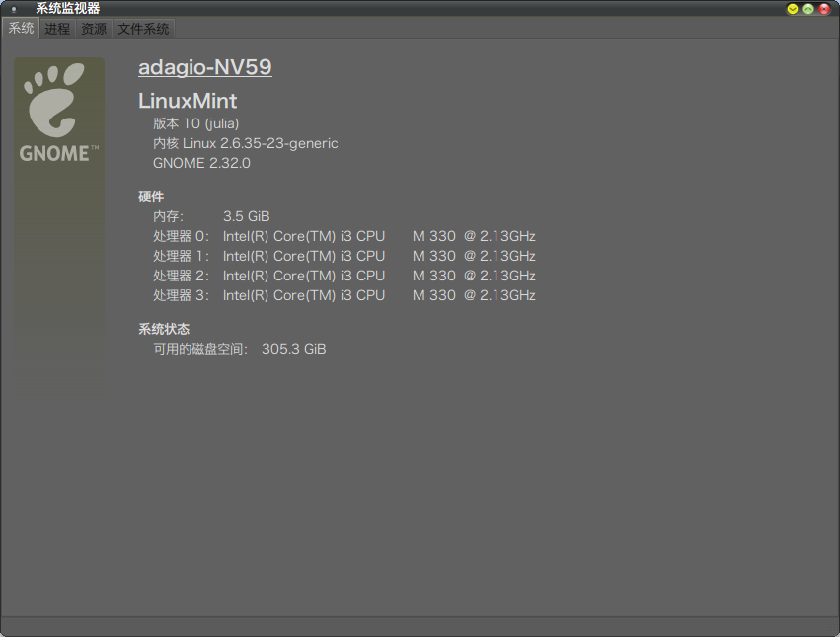Open the 进程 tab
The width and height of the screenshot is (840, 637).
pos(57,29)
